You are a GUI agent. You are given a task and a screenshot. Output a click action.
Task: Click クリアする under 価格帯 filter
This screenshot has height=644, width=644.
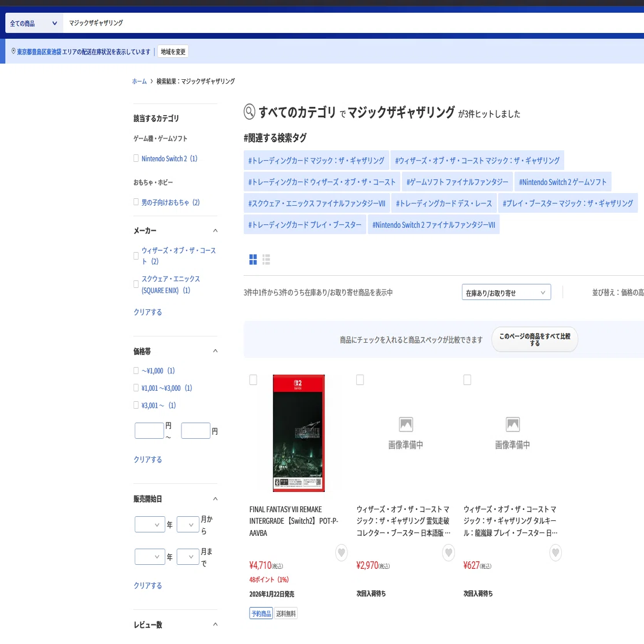tap(147, 459)
